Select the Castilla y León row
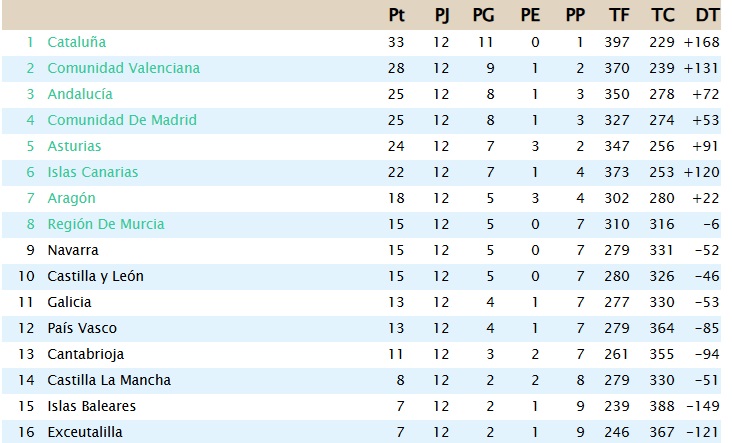The height and width of the screenshot is (443, 732). tap(95, 276)
